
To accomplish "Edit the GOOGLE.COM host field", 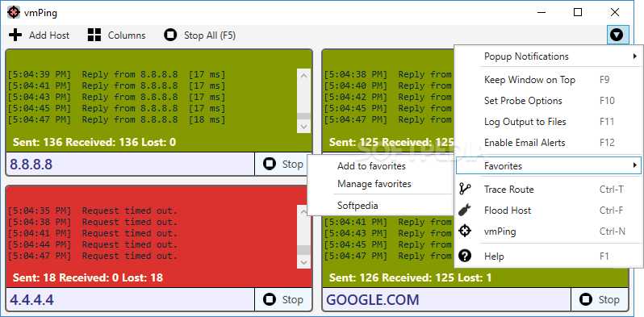I will click(x=446, y=300).
